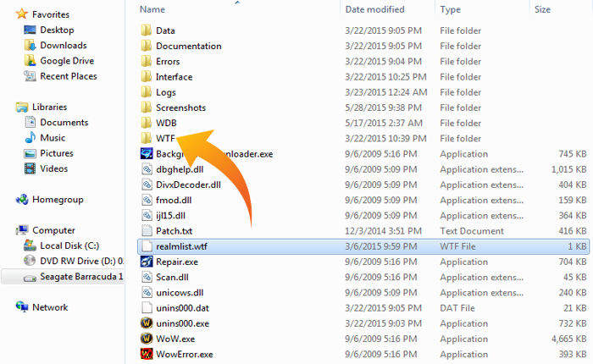Screen dimensions: 593x364
Task: Open DVD RW Drive (D:)
Action: tap(81, 262)
